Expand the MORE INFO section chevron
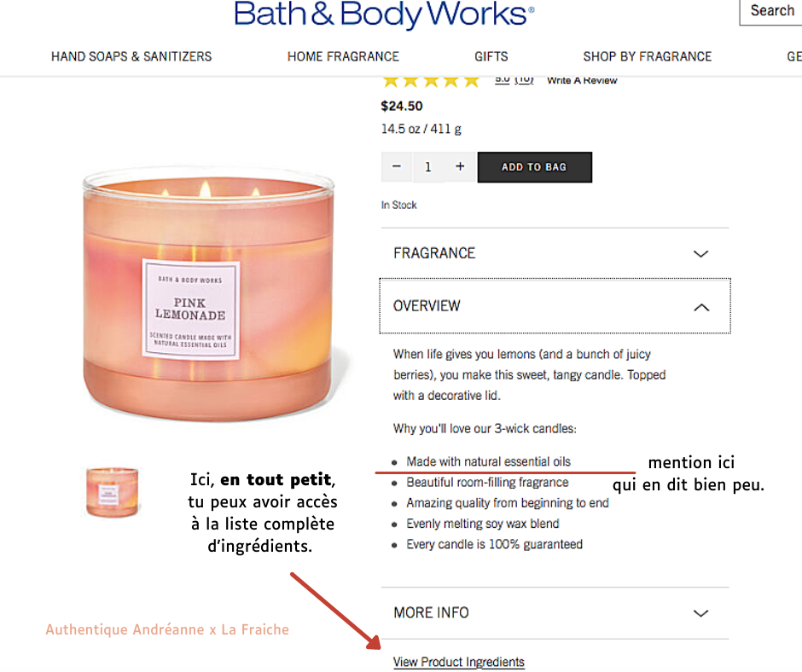This screenshot has width=802, height=672. 700,612
